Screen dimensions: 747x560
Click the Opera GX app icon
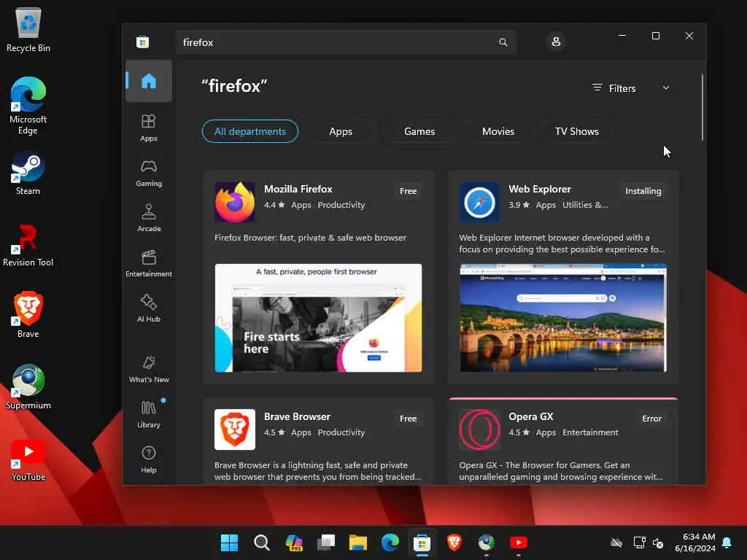tap(479, 429)
